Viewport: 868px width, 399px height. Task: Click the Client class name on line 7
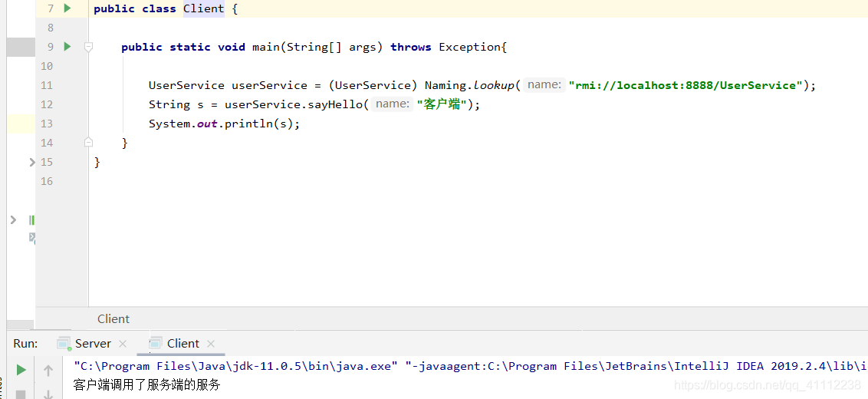click(204, 9)
